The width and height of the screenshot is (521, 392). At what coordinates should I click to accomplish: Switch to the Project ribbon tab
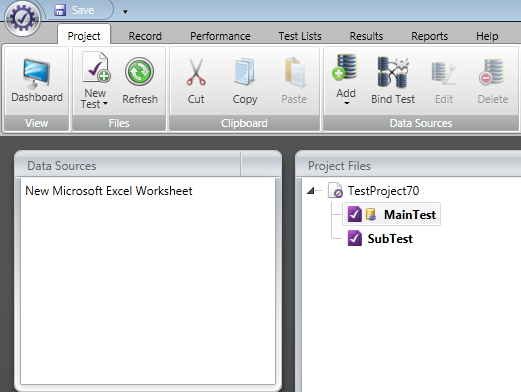coord(84,36)
